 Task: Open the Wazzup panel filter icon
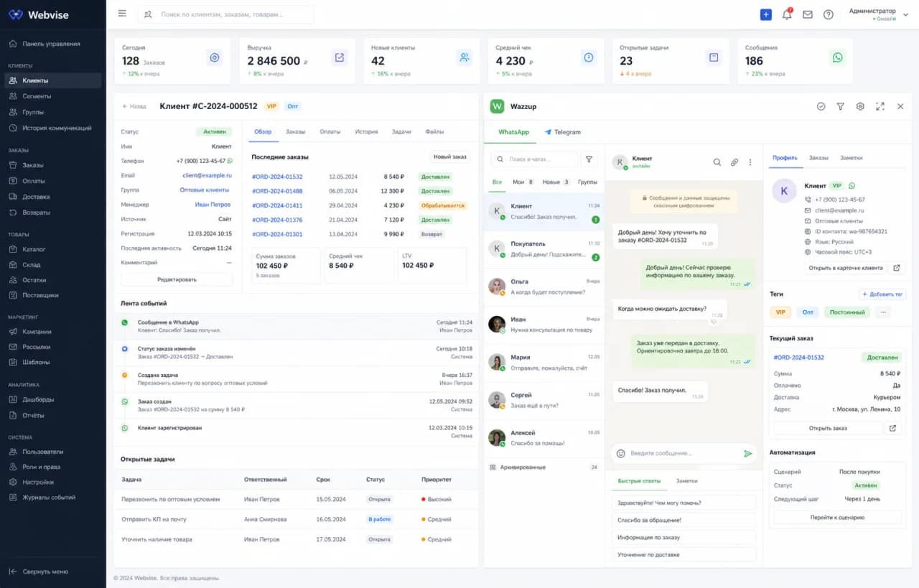tap(841, 106)
